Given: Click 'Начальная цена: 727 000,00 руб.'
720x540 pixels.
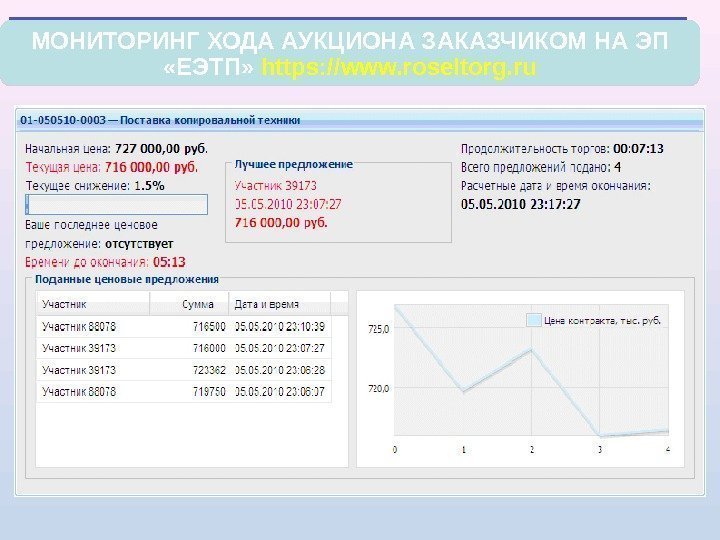Looking at the screenshot, I should pyautogui.click(x=116, y=149).
